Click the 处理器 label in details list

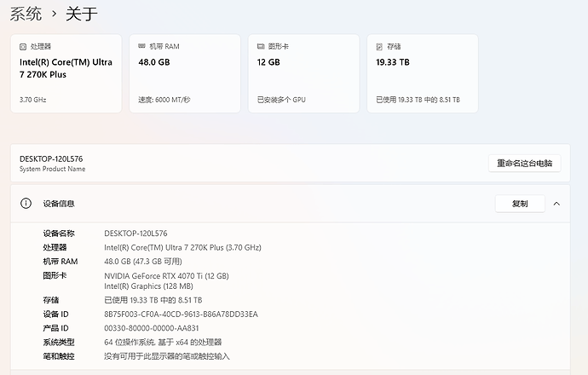55,247
